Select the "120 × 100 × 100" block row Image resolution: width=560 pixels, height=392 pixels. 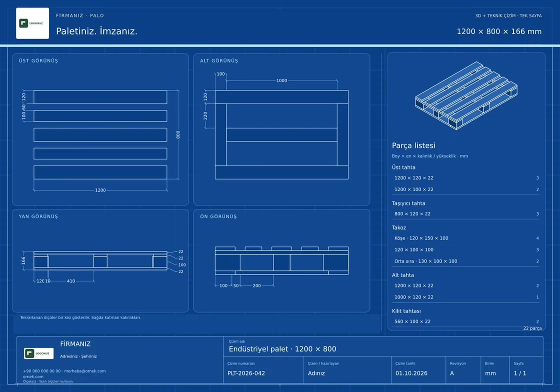coord(465,250)
